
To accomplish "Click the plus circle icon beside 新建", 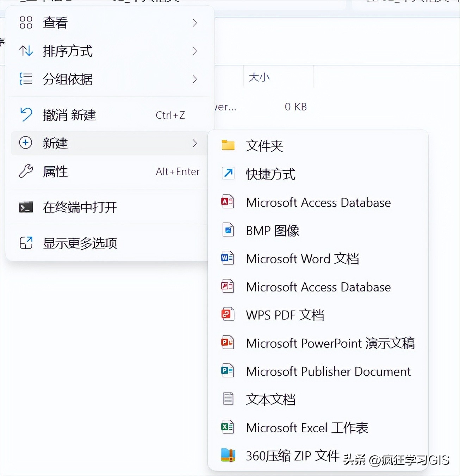I will [x=26, y=143].
